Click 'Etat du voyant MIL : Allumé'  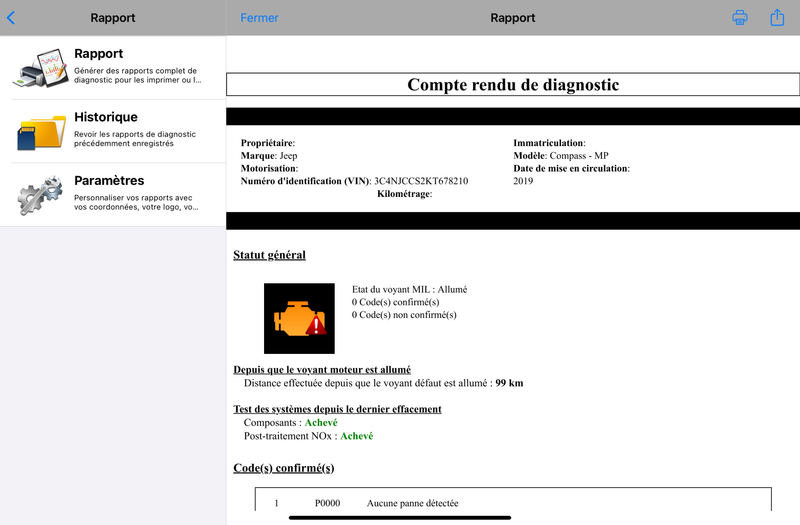click(x=409, y=289)
